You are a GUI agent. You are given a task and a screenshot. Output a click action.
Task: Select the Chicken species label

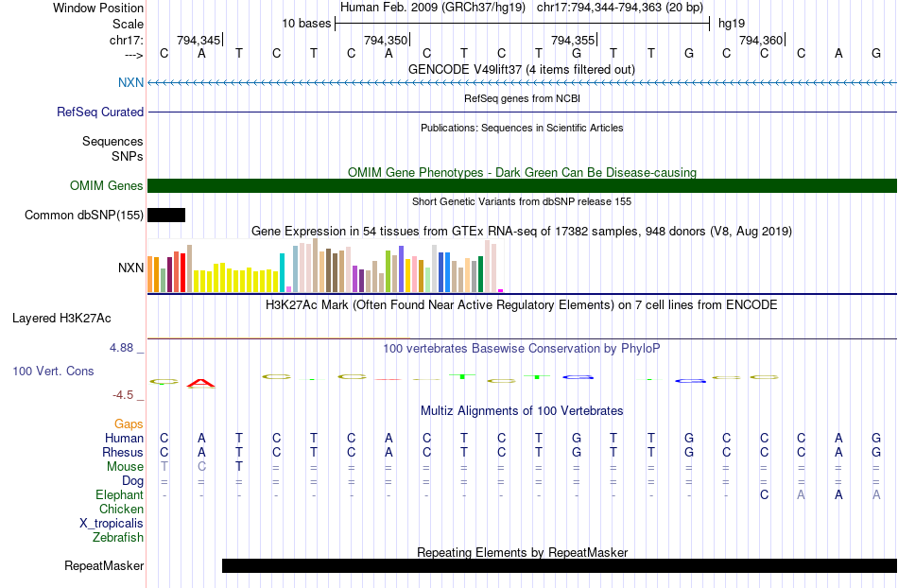pyautogui.click(x=121, y=509)
